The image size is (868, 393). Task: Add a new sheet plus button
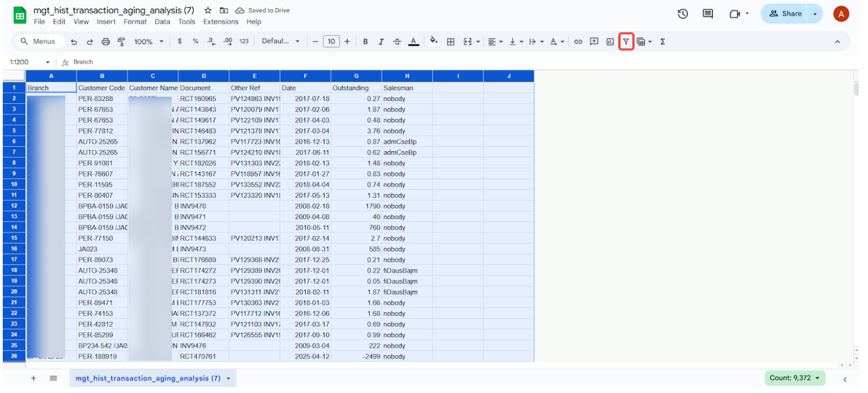tap(33, 378)
